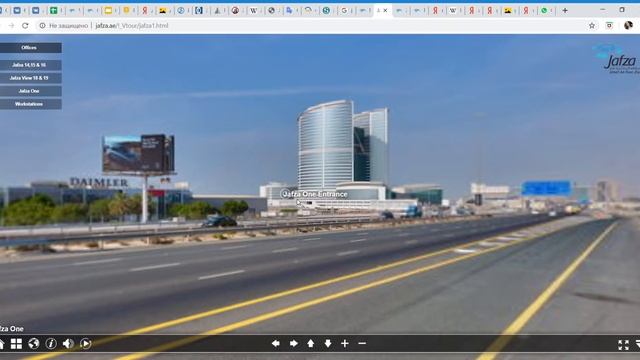This screenshot has width=640, height=360.
Task: Mute the tour sound speaker icon
Action: 68,344
